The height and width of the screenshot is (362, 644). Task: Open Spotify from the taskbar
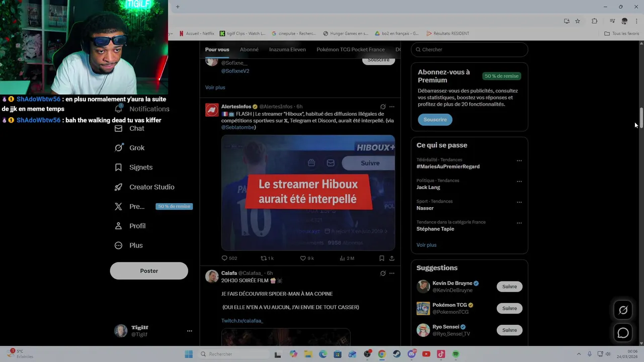(456, 354)
